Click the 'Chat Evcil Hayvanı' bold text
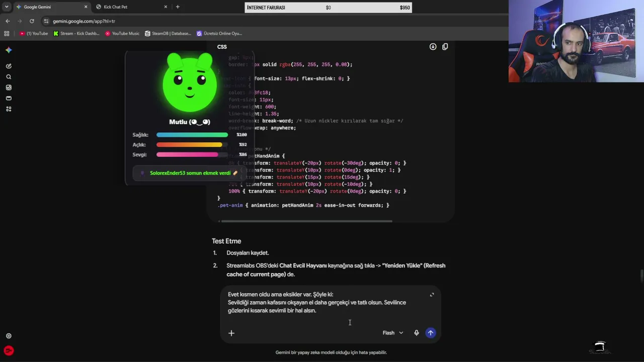The height and width of the screenshot is (362, 644). click(303, 265)
